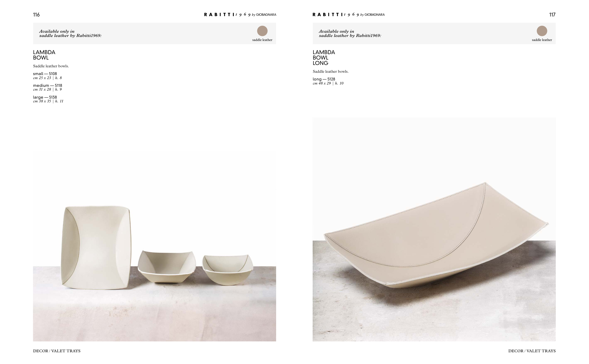Screen dimensions: 589x364
Task: Select the LAMBDA BOWL heading
Action: pos(44,55)
